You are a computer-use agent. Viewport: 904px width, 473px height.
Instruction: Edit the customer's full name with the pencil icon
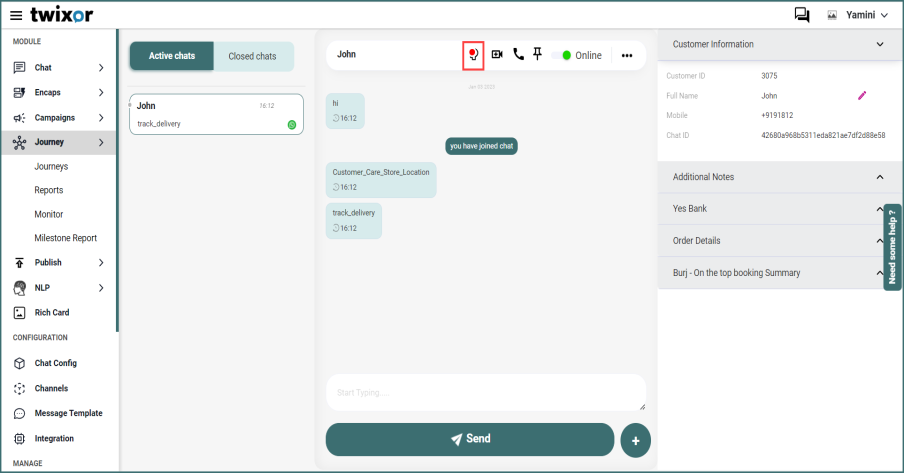coord(862,96)
